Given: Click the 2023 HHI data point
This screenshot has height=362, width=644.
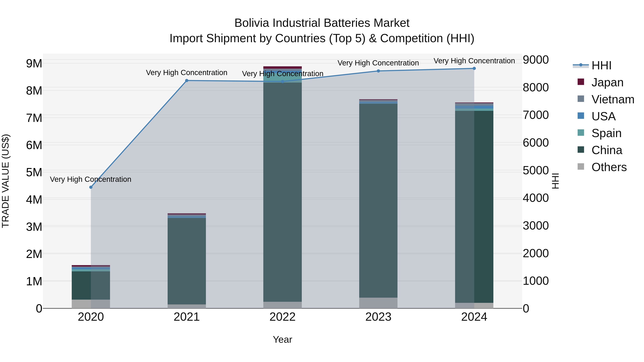Looking at the screenshot, I should 378,71.
